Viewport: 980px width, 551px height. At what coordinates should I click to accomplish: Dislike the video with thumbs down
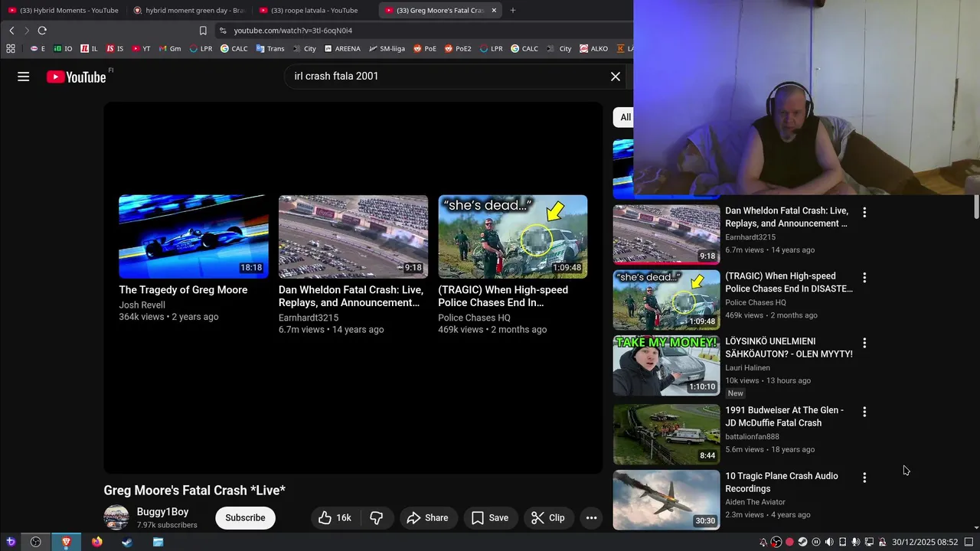click(x=376, y=518)
